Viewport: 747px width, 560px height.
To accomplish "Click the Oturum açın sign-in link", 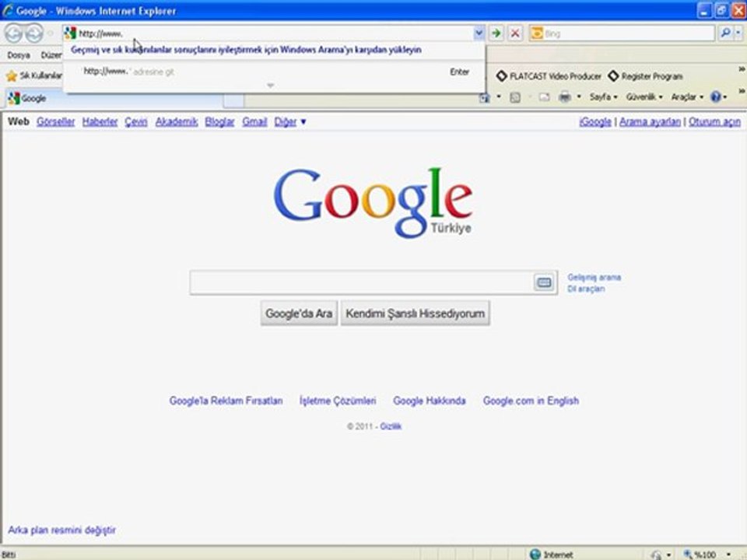I will 714,122.
